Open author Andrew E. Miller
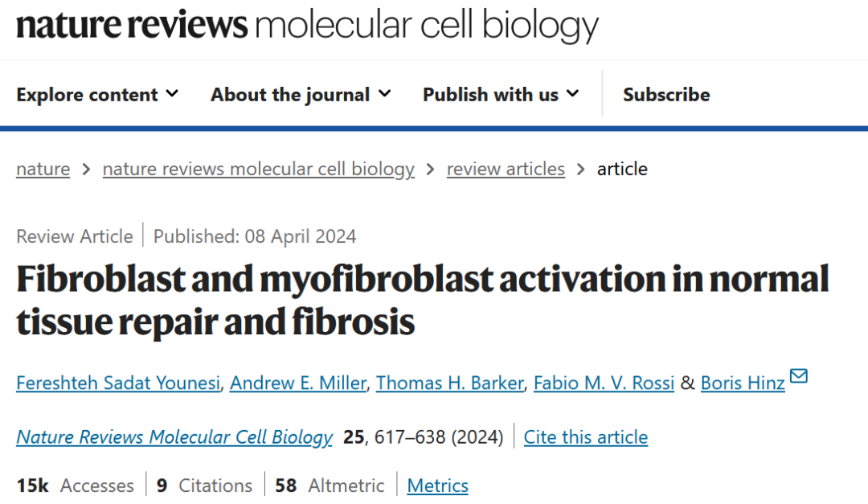868x504 pixels. click(298, 383)
